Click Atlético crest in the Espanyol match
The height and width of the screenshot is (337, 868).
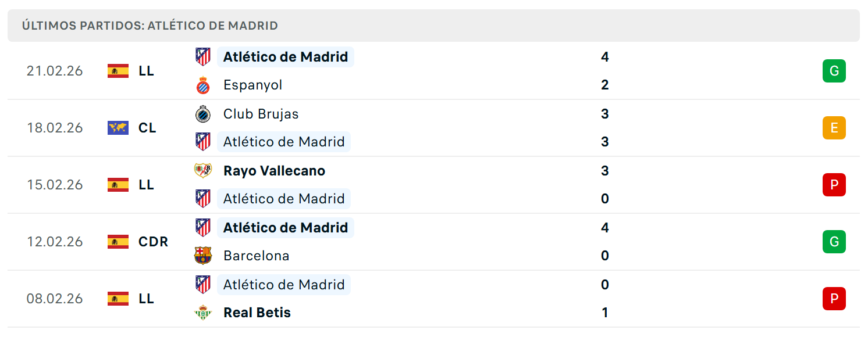coord(203,57)
